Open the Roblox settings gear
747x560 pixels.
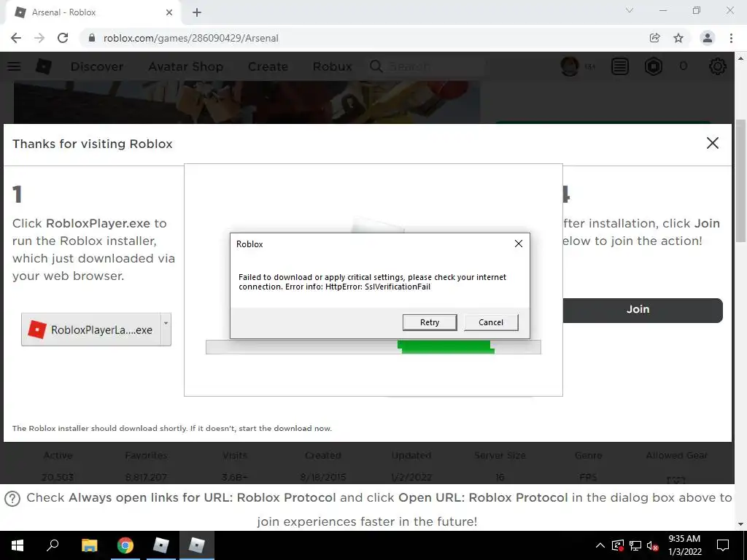point(718,66)
